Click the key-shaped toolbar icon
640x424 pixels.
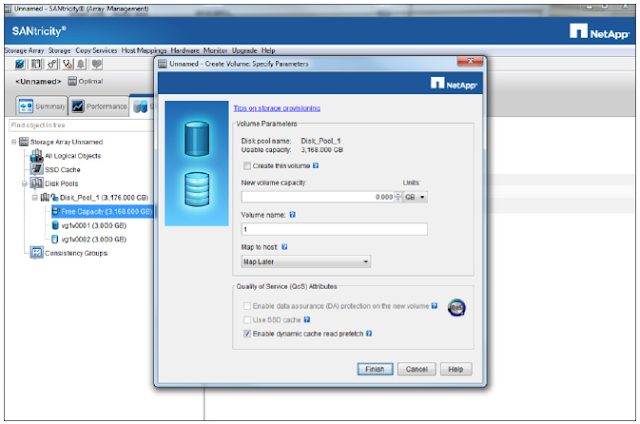pos(52,64)
